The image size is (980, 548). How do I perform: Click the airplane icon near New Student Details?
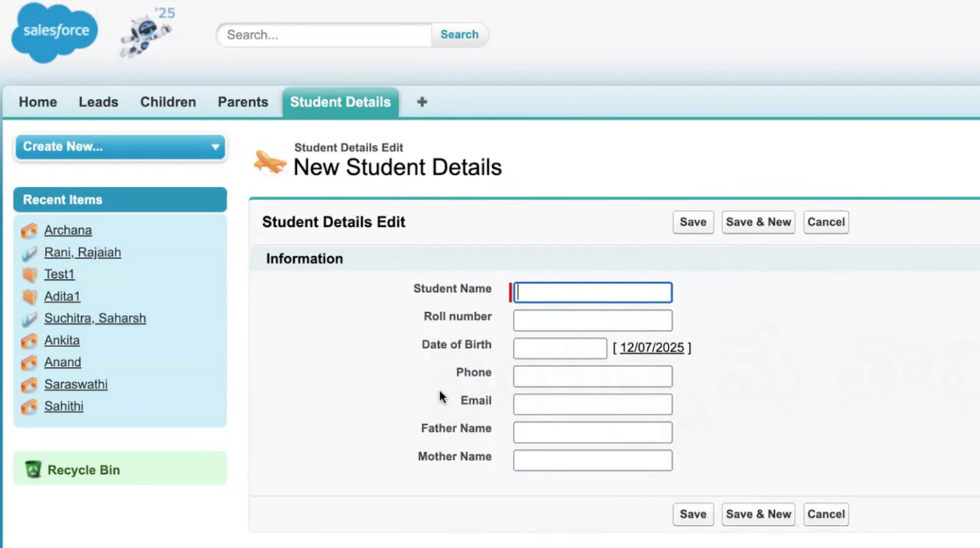coord(270,162)
